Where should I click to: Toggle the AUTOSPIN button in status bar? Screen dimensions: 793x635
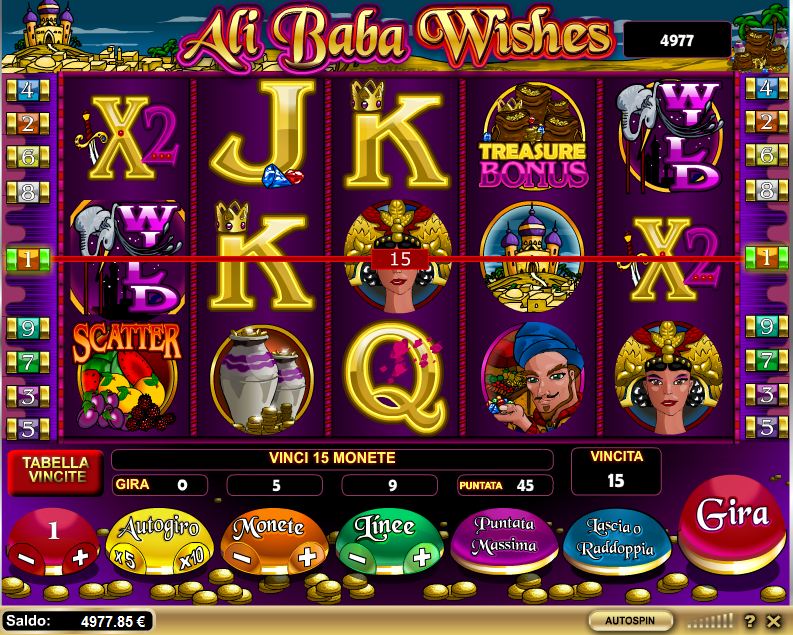click(x=630, y=620)
